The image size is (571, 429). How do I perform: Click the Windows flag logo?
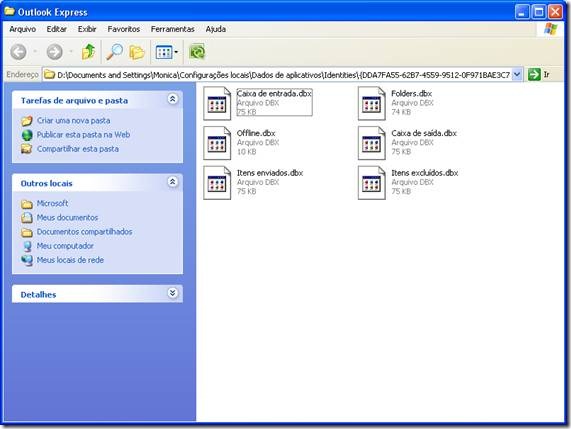coord(550,29)
